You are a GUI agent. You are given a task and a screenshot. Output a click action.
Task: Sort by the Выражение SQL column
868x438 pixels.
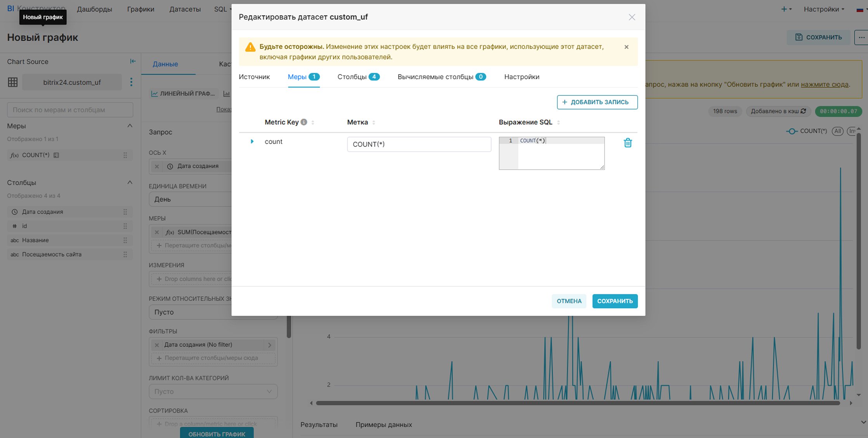[x=558, y=122]
